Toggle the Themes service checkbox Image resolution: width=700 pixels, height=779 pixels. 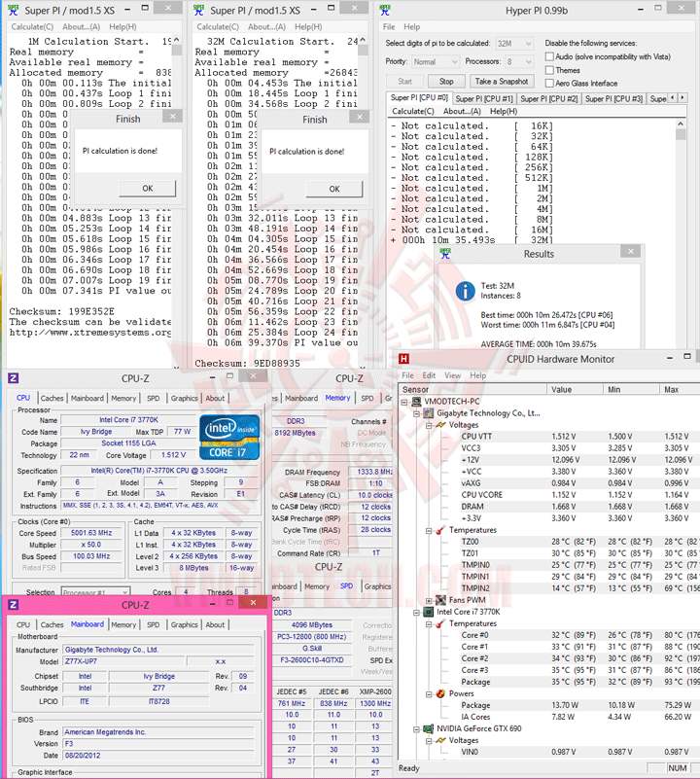pos(549,70)
